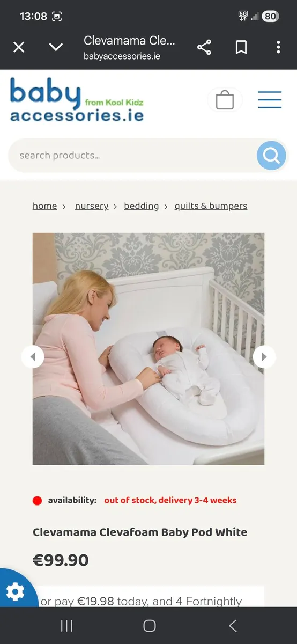
Task: Open the hamburger navigation menu
Action: 270,100
